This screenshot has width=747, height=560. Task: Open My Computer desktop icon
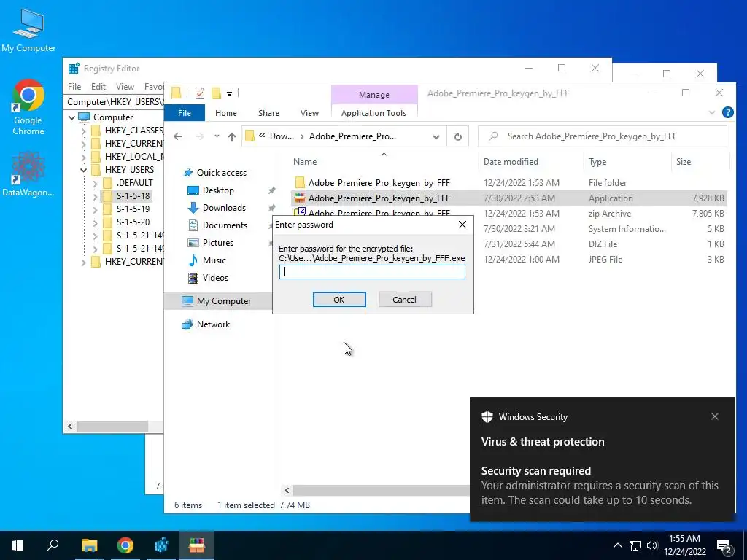coord(28,29)
